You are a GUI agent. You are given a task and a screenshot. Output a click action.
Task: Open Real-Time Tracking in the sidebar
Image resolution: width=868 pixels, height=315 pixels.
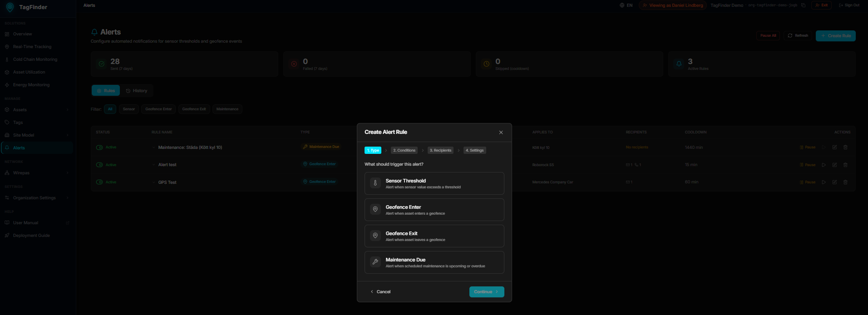[36, 47]
